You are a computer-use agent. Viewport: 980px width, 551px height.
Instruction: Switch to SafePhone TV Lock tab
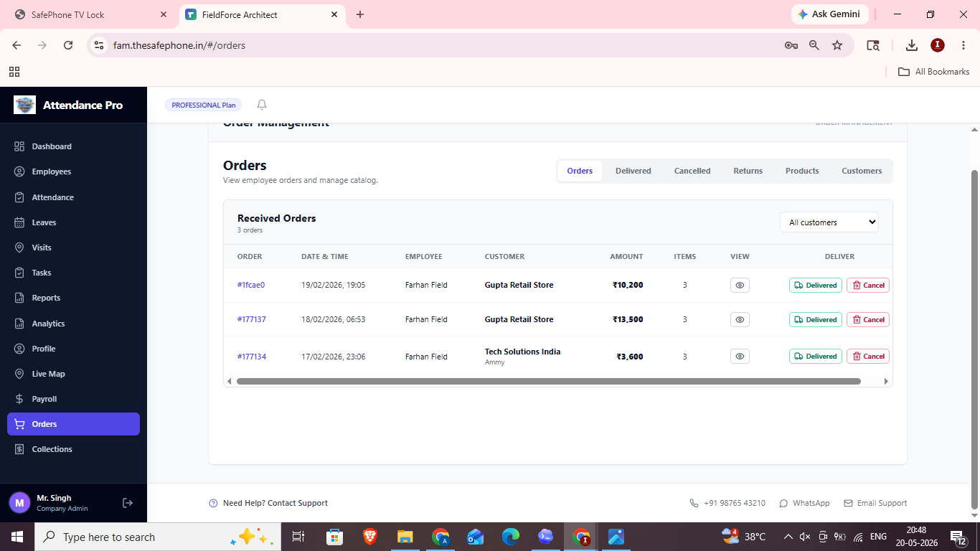90,14
